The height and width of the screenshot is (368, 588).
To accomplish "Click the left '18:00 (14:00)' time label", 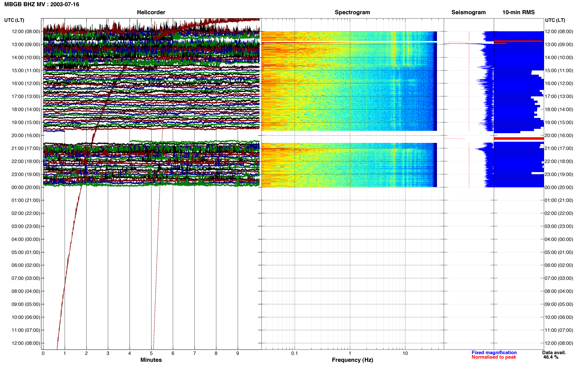I will pos(26,109).
